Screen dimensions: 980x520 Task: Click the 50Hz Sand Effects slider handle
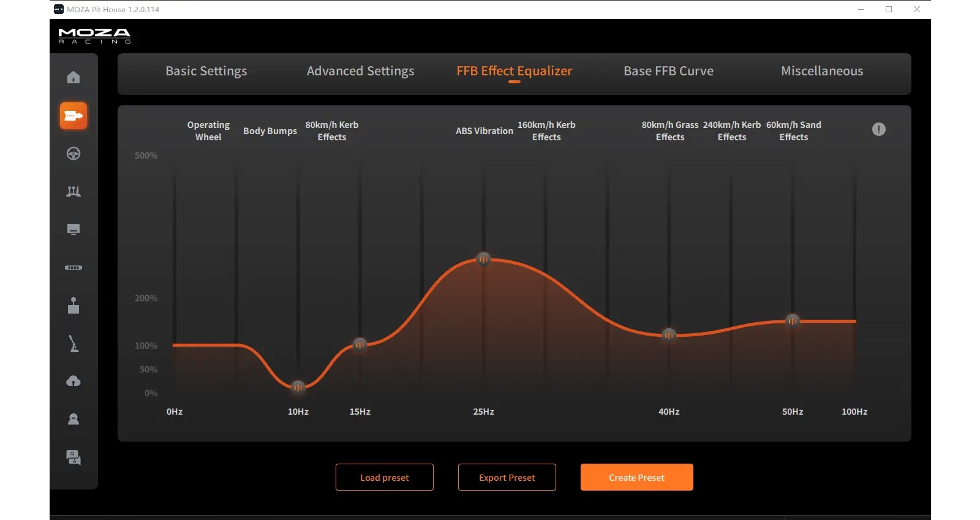(x=793, y=320)
